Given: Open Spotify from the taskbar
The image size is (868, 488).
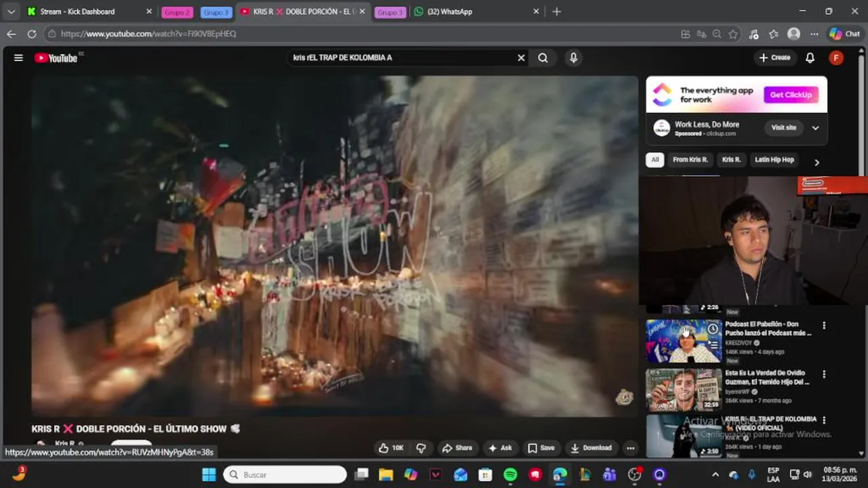Looking at the screenshot, I should pyautogui.click(x=511, y=474).
